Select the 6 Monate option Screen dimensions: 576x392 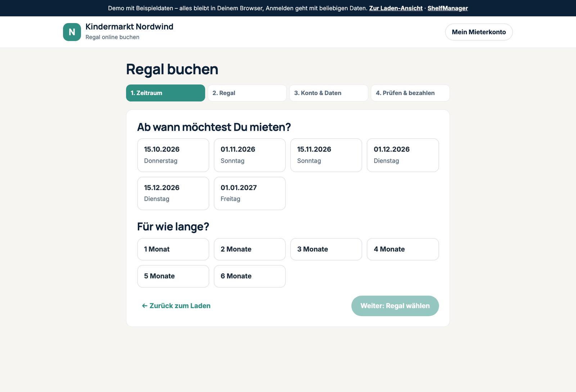[x=250, y=276]
